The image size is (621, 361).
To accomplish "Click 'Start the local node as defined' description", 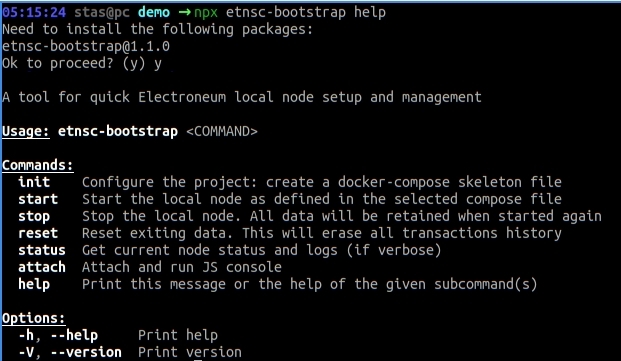I will 322,199.
